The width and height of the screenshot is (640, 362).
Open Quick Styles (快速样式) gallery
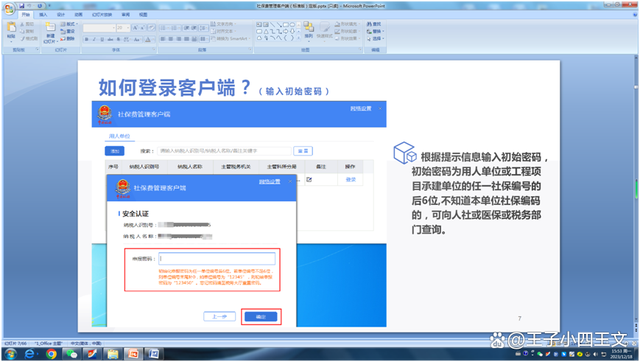tap(324, 30)
